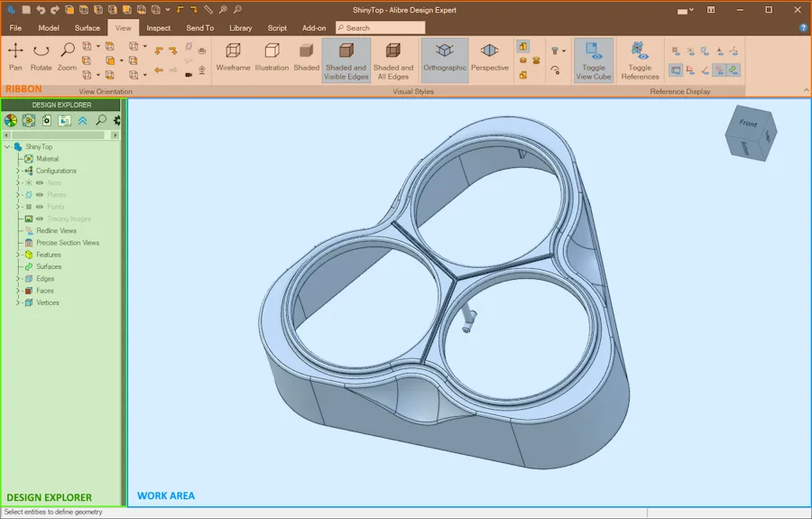Image resolution: width=812 pixels, height=519 pixels.
Task: Open the Inspect ribbon tab
Action: point(158,28)
